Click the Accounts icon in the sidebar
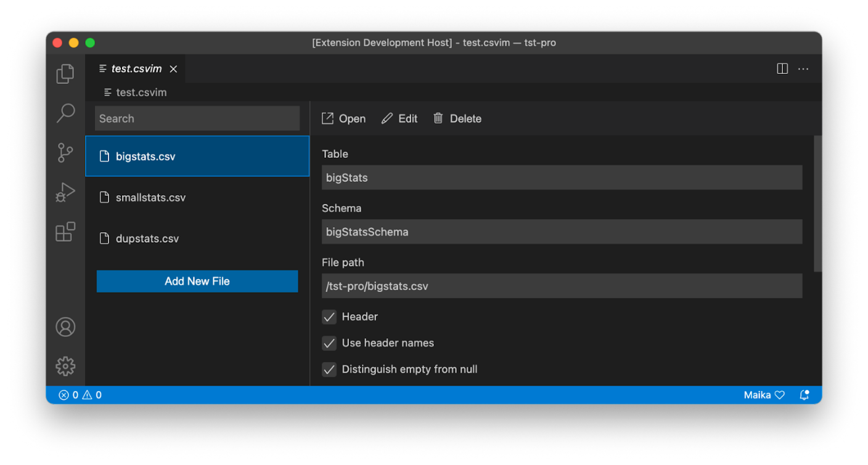This screenshot has height=465, width=868. [65, 327]
